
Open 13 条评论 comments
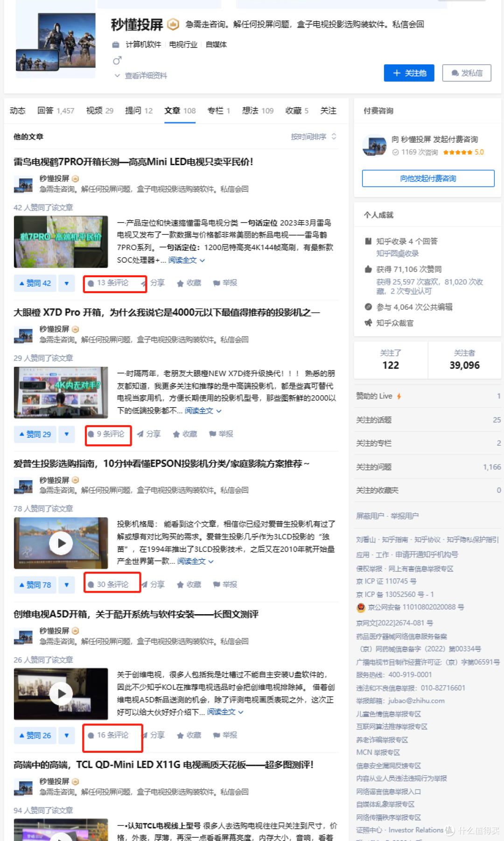pos(108,283)
